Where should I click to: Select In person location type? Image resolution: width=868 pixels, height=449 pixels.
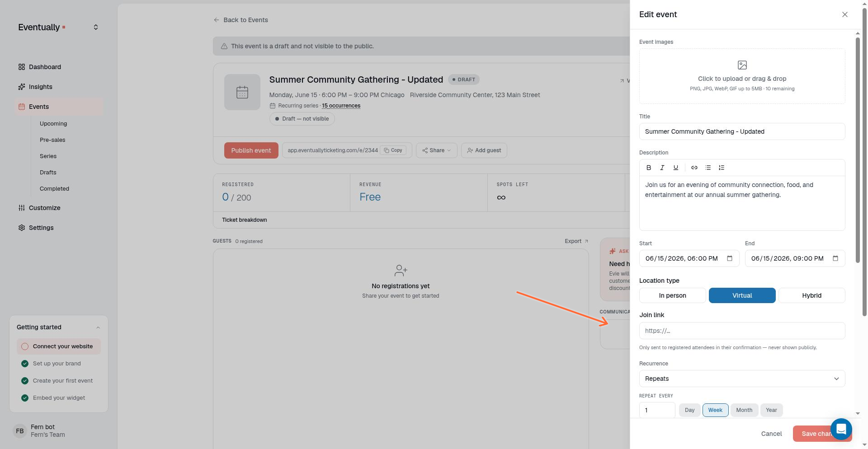(x=673, y=295)
